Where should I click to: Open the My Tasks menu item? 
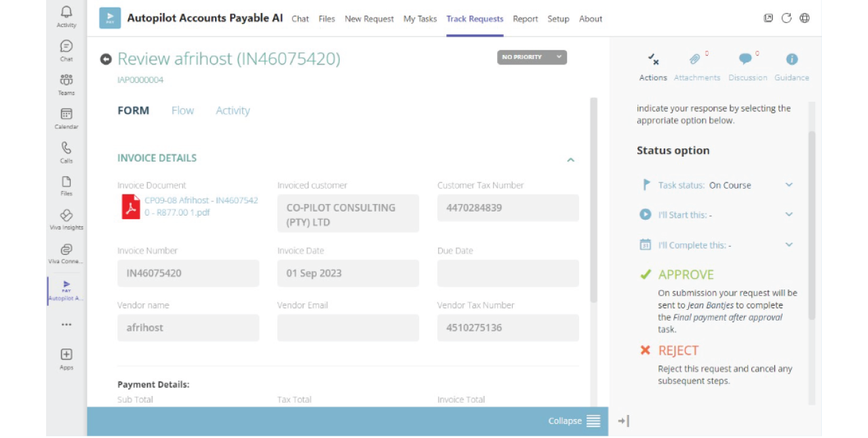click(x=420, y=19)
